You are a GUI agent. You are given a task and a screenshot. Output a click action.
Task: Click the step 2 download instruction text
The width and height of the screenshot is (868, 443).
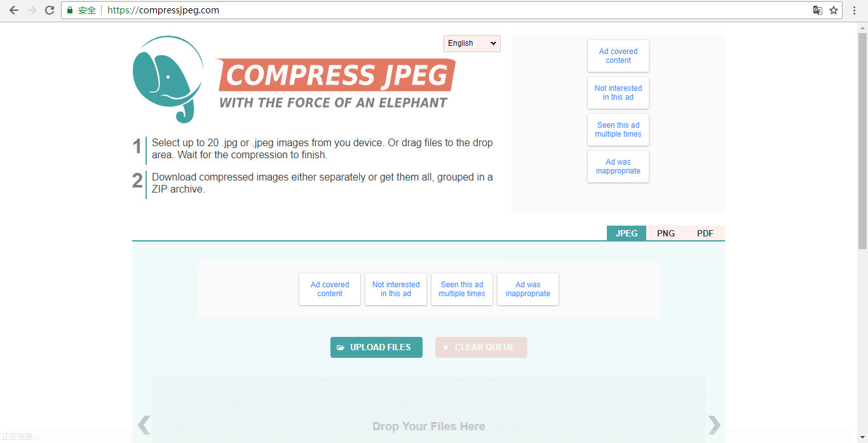[x=322, y=183]
